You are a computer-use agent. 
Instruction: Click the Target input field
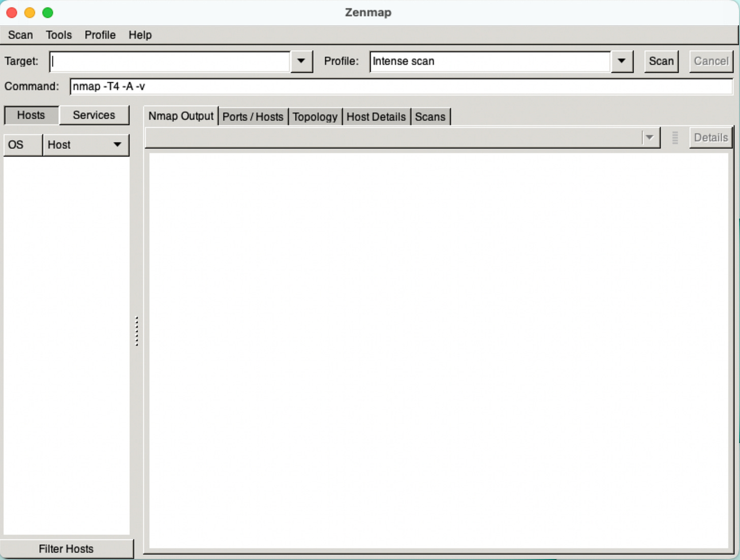(x=170, y=61)
